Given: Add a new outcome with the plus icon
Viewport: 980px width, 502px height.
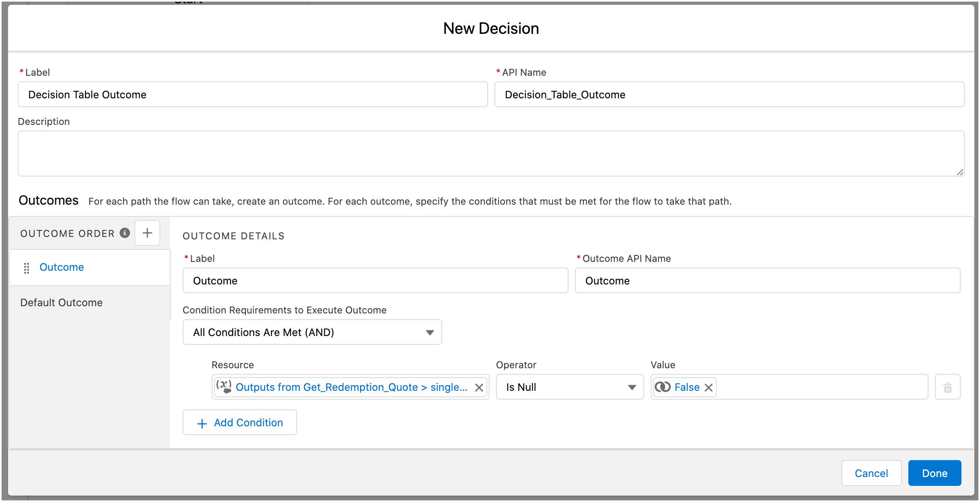Looking at the screenshot, I should [x=147, y=233].
